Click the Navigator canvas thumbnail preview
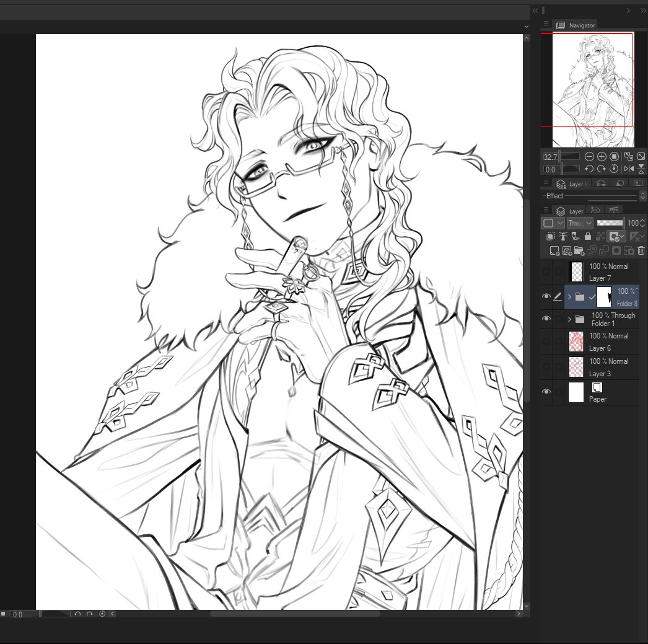The image size is (648, 644). [593, 89]
